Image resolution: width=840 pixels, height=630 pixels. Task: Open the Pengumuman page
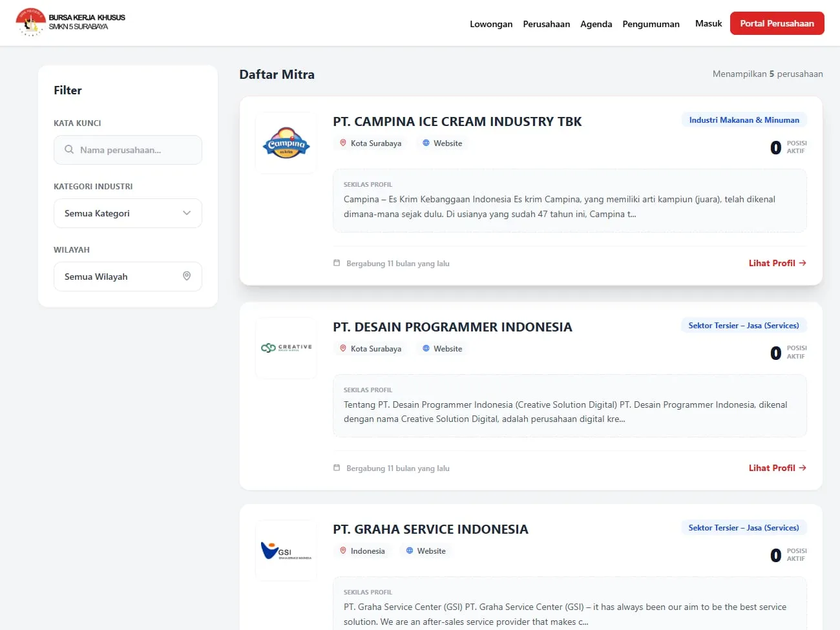[x=651, y=24]
